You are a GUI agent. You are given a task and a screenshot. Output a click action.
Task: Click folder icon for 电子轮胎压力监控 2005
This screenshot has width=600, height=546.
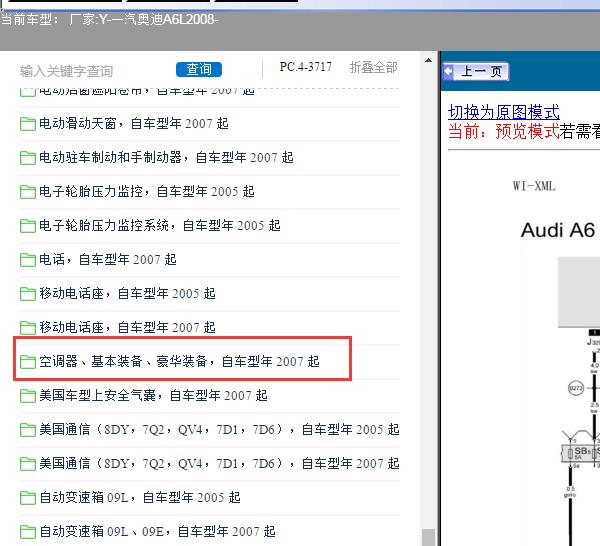tap(28, 192)
